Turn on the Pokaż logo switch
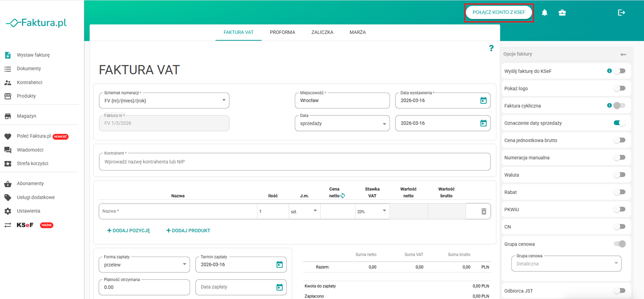Screen dimensions: 644x299 (x=619, y=89)
